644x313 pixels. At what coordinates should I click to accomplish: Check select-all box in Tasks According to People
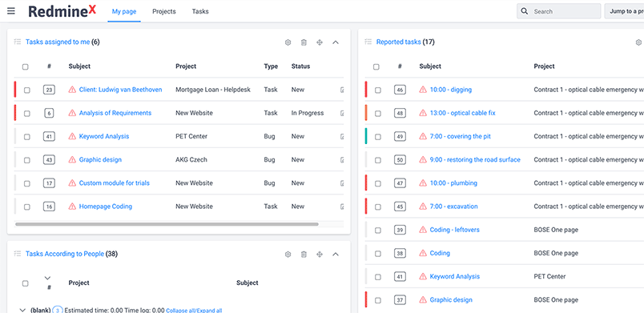pyautogui.click(x=26, y=283)
